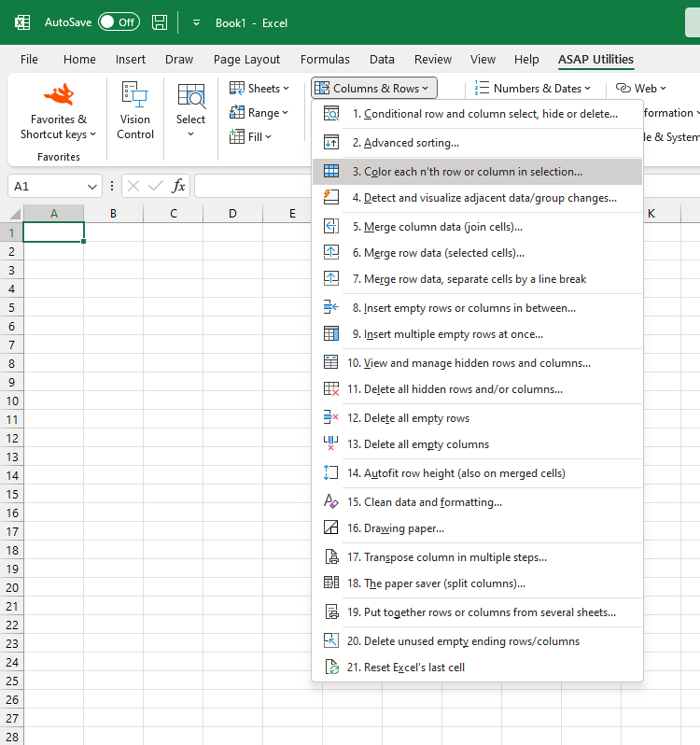700x745 pixels.
Task: Open the Page Layout tab
Action: coord(246,60)
